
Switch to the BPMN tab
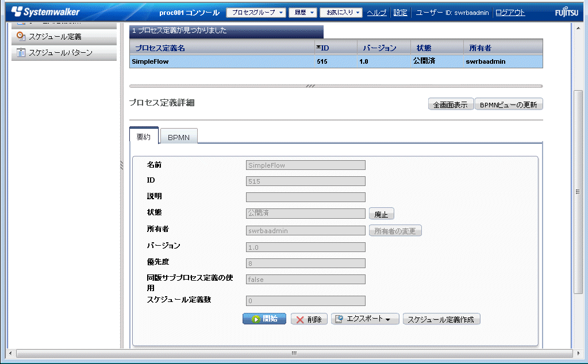click(x=179, y=137)
